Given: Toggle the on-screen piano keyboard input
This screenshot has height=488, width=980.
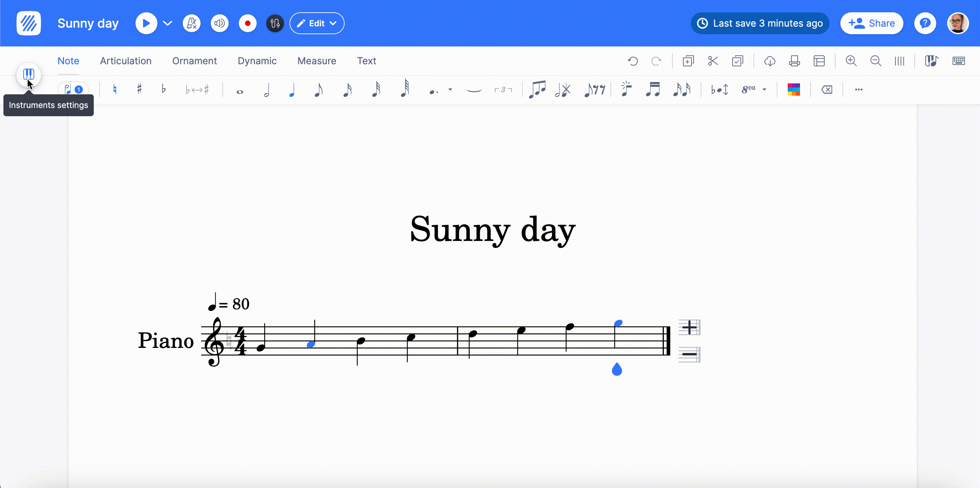Looking at the screenshot, I should [959, 61].
